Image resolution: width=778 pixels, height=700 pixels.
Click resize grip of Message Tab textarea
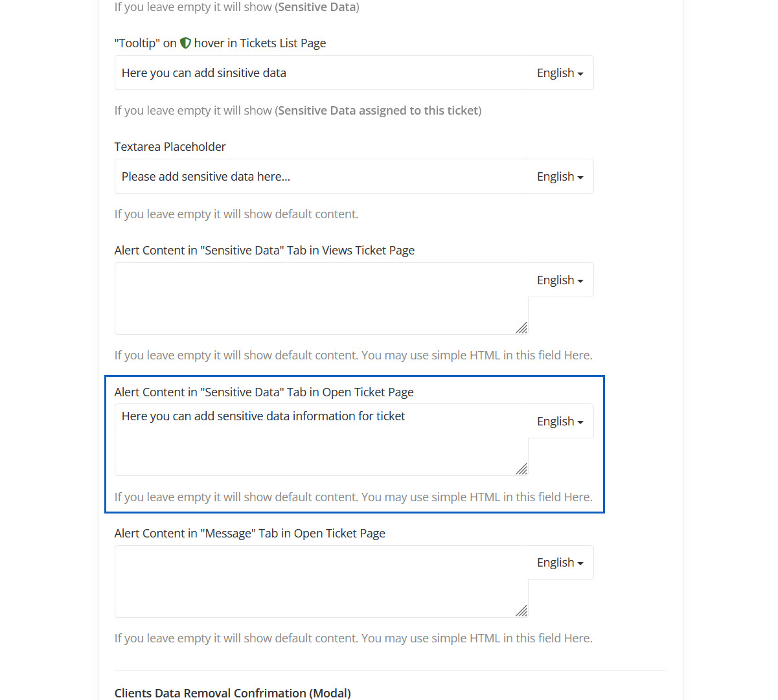point(522,611)
